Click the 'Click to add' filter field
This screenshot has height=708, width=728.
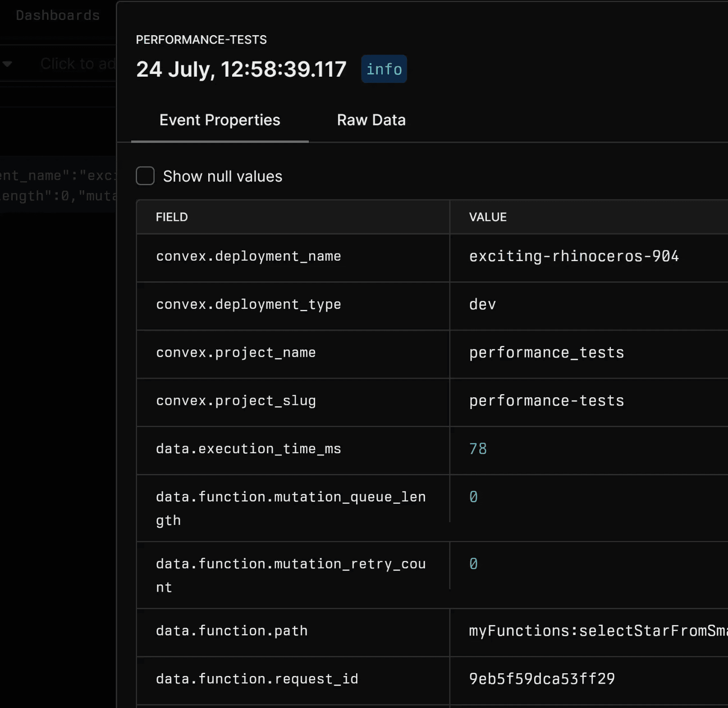click(x=77, y=64)
